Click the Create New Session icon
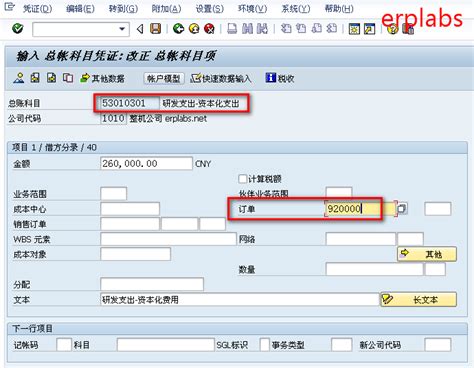 pyautogui.click(x=354, y=29)
